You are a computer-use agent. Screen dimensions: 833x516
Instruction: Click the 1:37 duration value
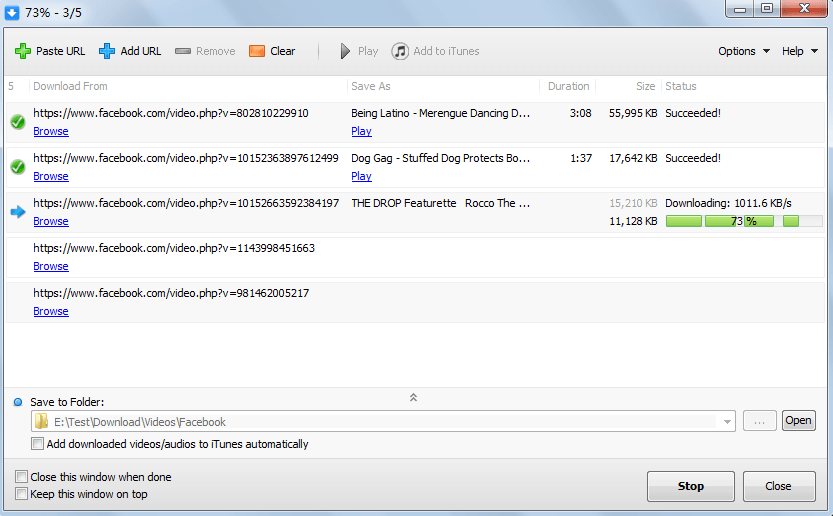[x=581, y=158]
